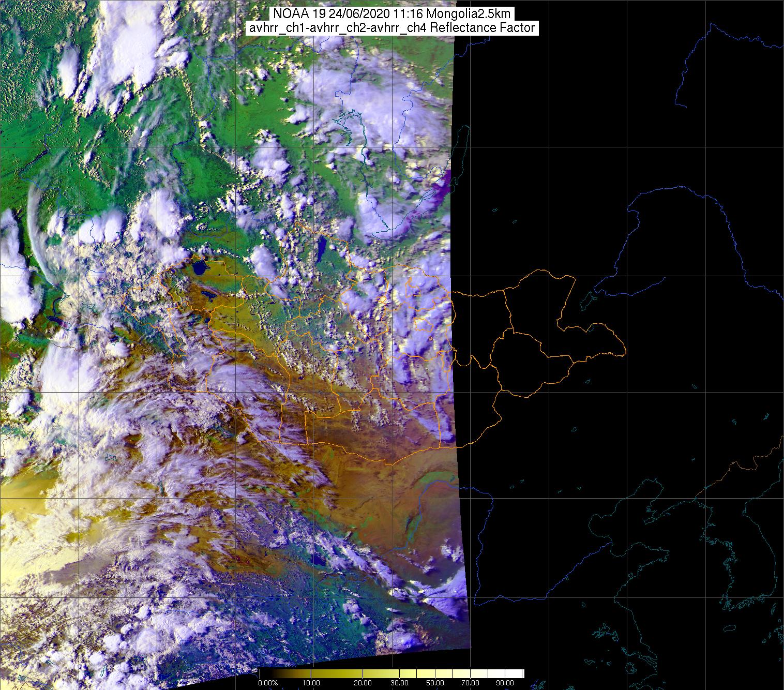Click the "10.00" color scale label
The height and width of the screenshot is (690, 784).
pos(311,683)
